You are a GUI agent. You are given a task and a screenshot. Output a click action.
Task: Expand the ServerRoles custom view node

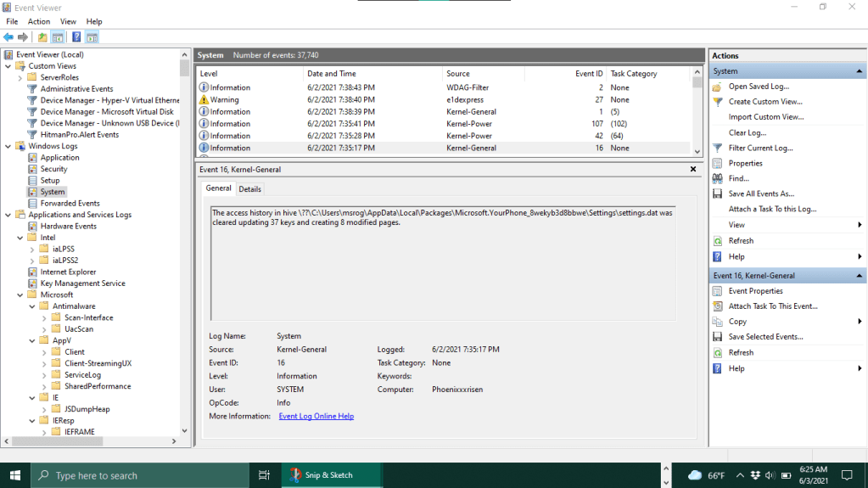(x=20, y=77)
